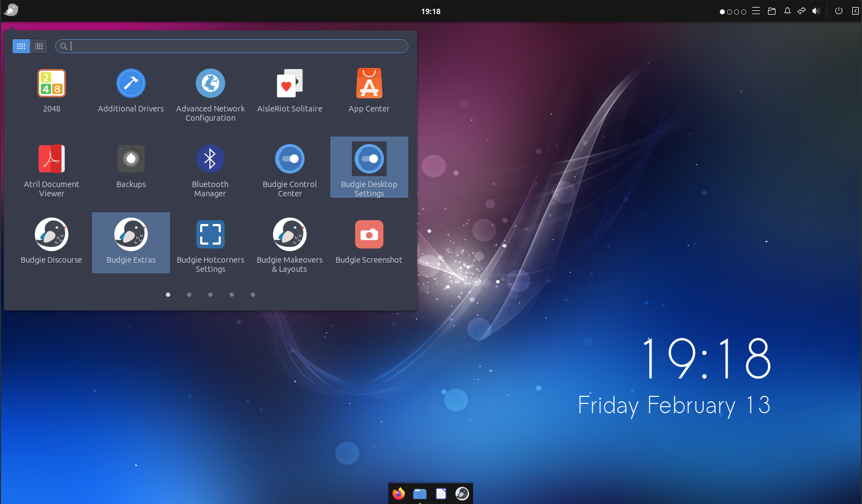Image resolution: width=862 pixels, height=504 pixels.
Task: Open the App Center
Action: click(369, 91)
